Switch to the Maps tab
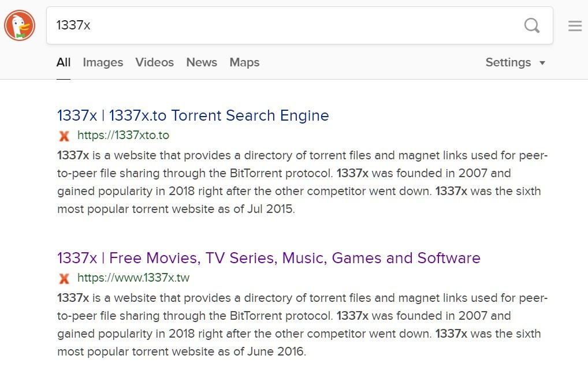This screenshot has width=588, height=374. click(x=244, y=62)
